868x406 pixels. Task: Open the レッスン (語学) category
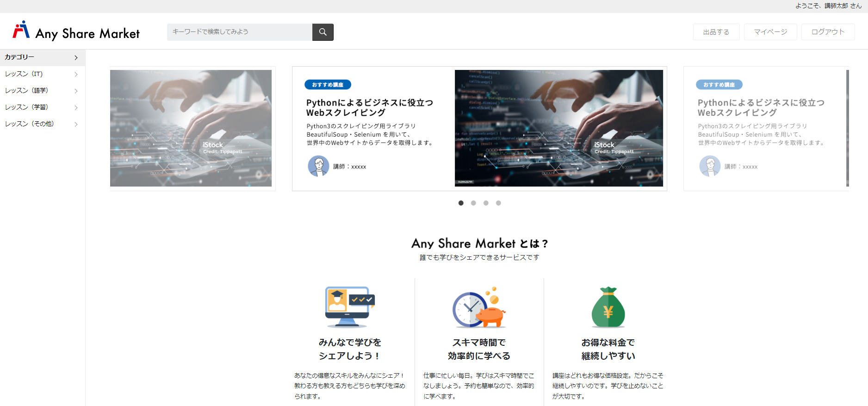[x=26, y=91]
